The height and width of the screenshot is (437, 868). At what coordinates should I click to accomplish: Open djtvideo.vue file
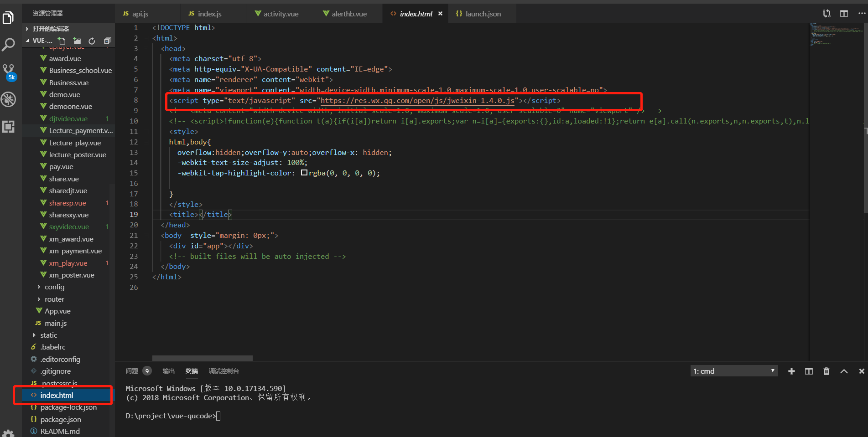click(68, 119)
